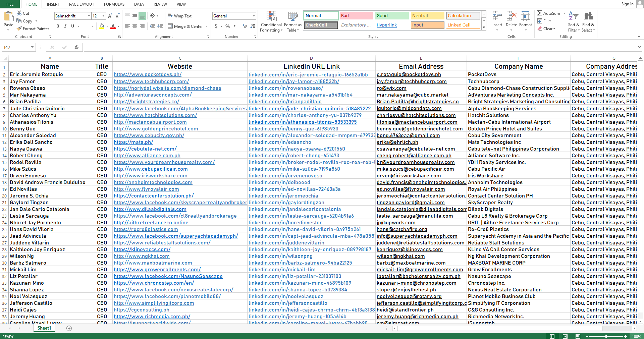This screenshot has height=339, width=644.
Task: Toggle underline formatting
Action: [x=72, y=26]
